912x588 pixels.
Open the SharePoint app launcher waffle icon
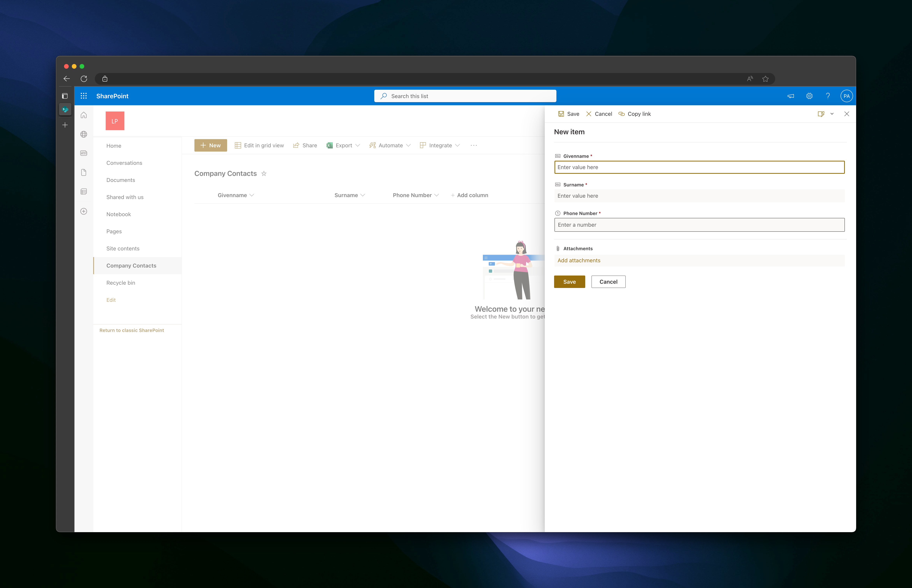[84, 96]
